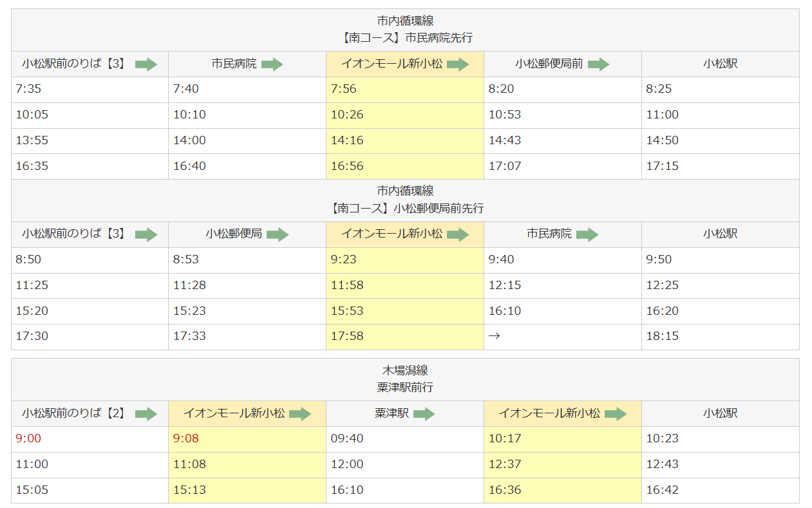Click arrow next to 小松郵便局 in 小松郵便局前先行 table
This screenshot has width=812, height=508.
[x=278, y=234]
